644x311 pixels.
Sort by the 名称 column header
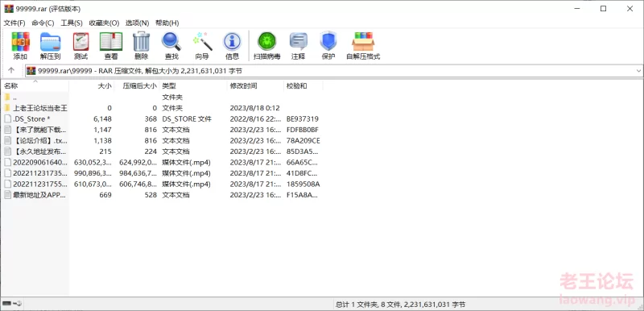tap(35, 86)
